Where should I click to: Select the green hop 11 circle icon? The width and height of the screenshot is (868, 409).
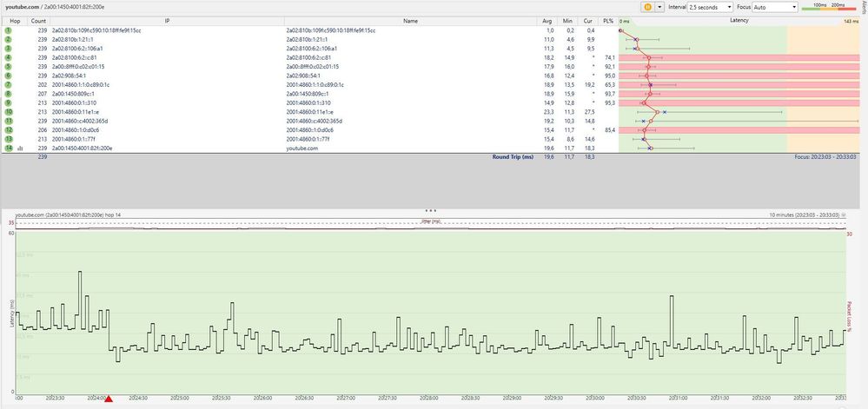pyautogui.click(x=9, y=121)
